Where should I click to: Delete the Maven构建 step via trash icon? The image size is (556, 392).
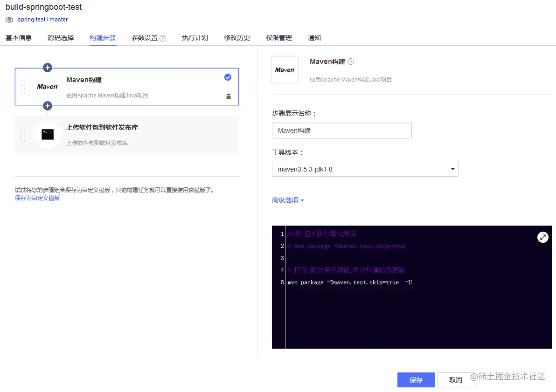[x=228, y=96]
